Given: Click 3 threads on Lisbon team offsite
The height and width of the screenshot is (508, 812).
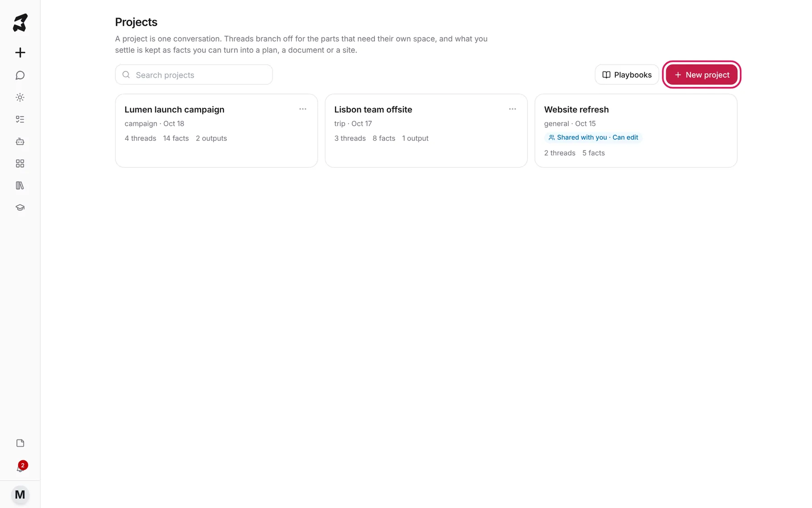Looking at the screenshot, I should coord(350,138).
